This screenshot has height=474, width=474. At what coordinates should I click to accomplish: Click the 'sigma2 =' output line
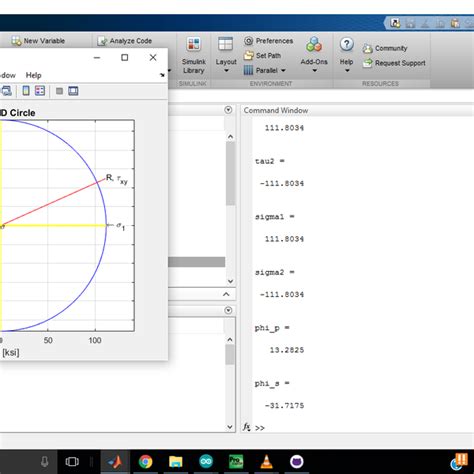[275, 272]
